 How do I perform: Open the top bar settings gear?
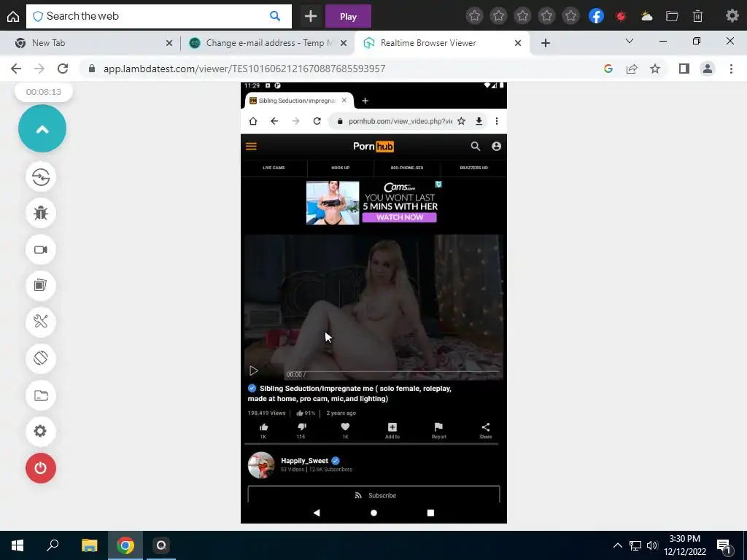(732, 16)
